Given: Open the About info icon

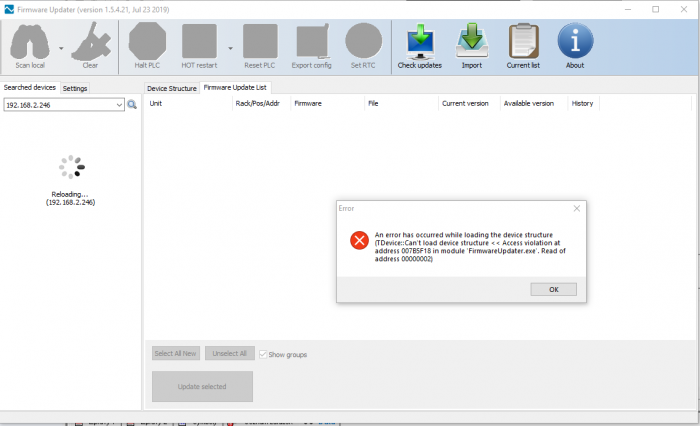Looking at the screenshot, I should (x=575, y=42).
